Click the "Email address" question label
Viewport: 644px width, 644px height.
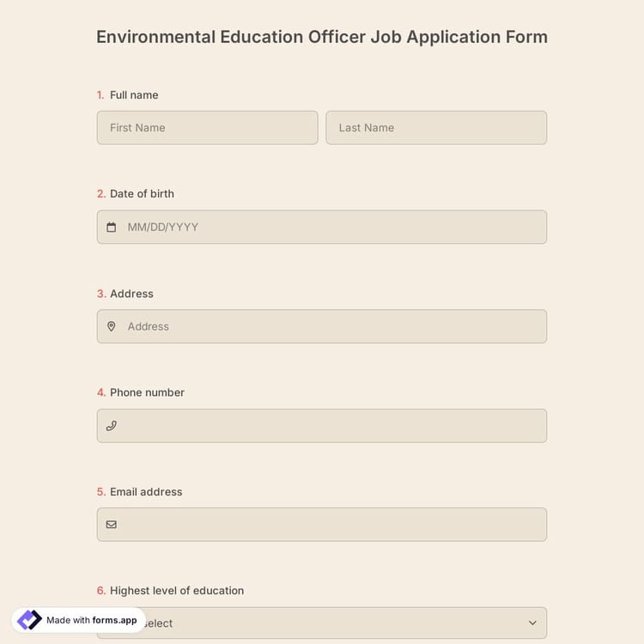tap(146, 492)
